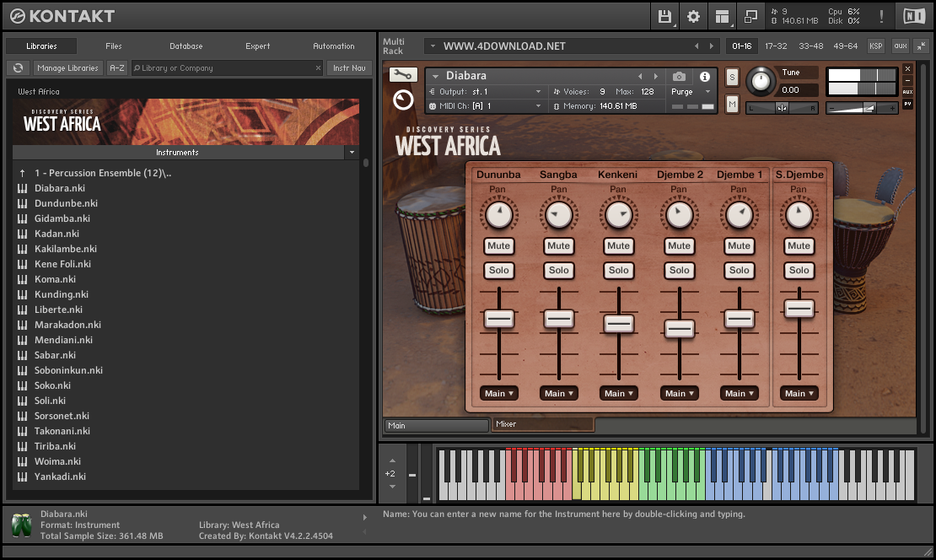Mute the Kenkeni channel
Image resolution: width=936 pixels, height=560 pixels.
pos(618,246)
